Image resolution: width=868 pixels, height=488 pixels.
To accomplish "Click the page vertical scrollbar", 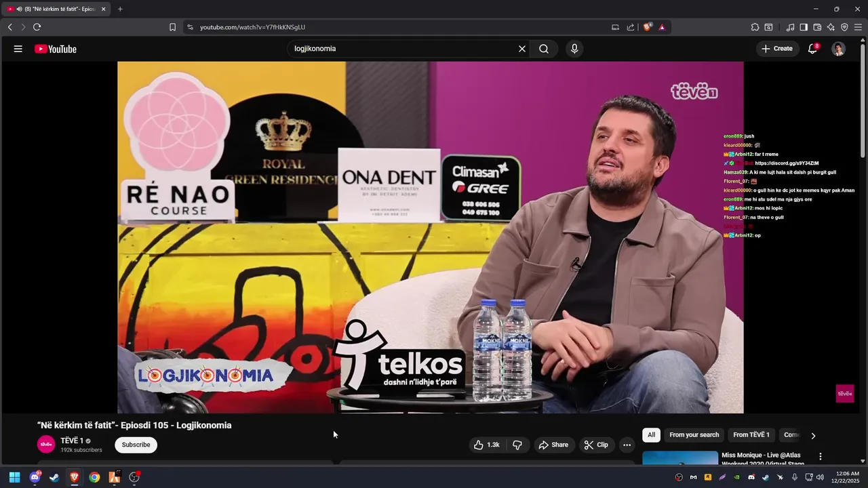I will point(863,102).
